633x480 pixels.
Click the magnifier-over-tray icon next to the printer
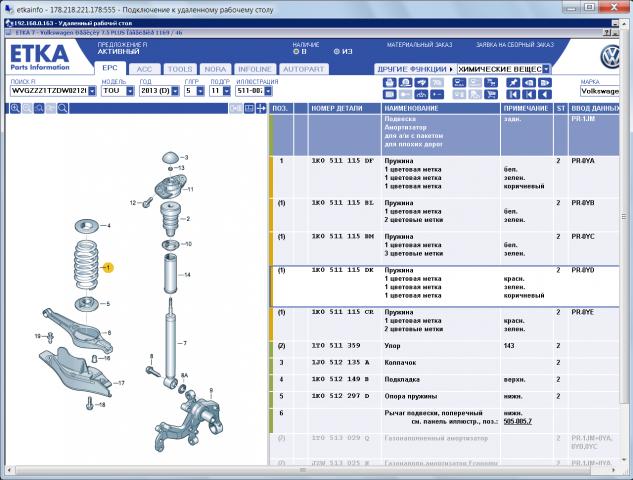(405, 83)
